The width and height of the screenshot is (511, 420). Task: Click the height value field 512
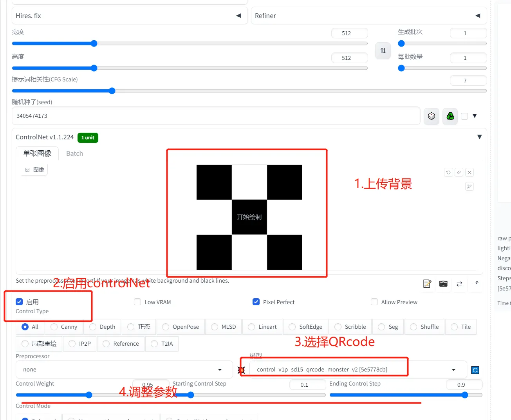click(x=349, y=58)
